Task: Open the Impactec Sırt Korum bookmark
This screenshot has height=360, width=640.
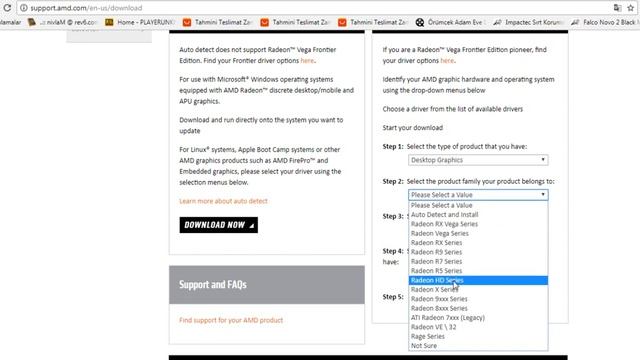Action: pyautogui.click(x=528, y=22)
